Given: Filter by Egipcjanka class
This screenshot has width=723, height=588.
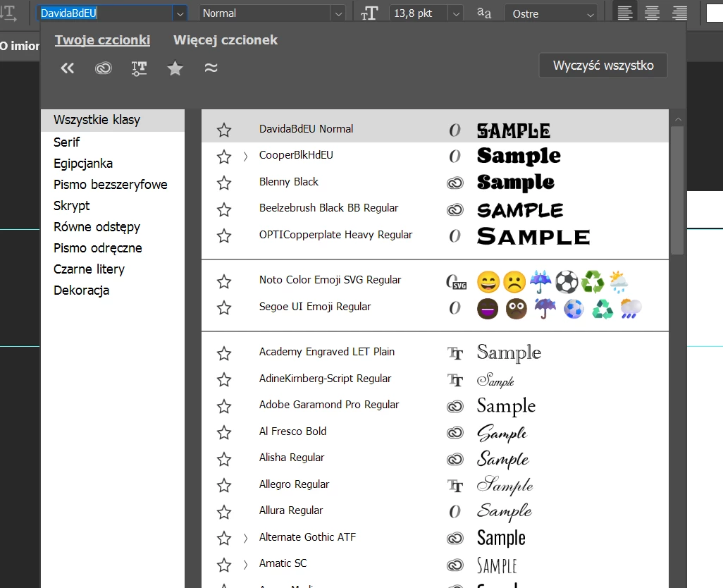Looking at the screenshot, I should [x=83, y=164].
